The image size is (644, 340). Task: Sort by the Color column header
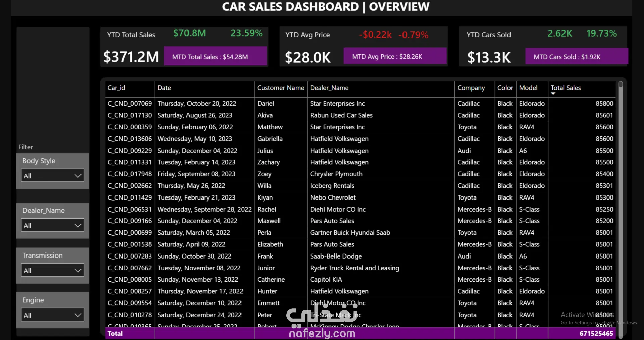pyautogui.click(x=505, y=88)
